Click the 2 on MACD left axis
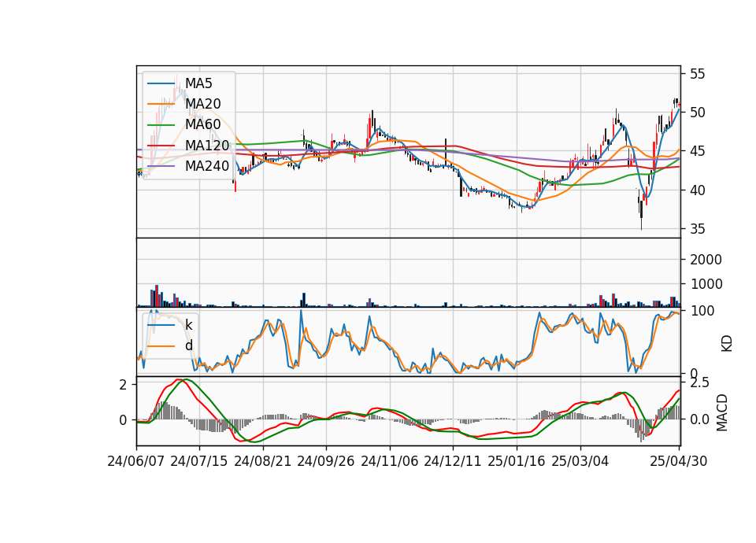The width and height of the screenshot is (756, 543). 124,385
